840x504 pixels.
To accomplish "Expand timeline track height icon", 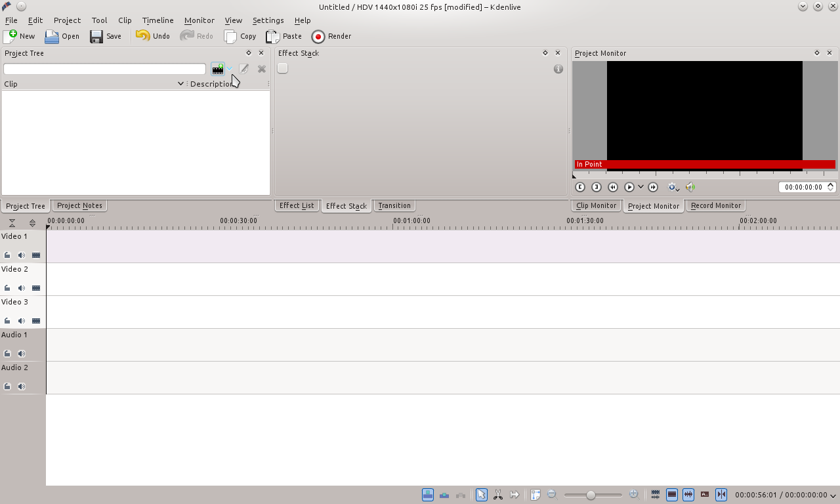I will pos(32,223).
